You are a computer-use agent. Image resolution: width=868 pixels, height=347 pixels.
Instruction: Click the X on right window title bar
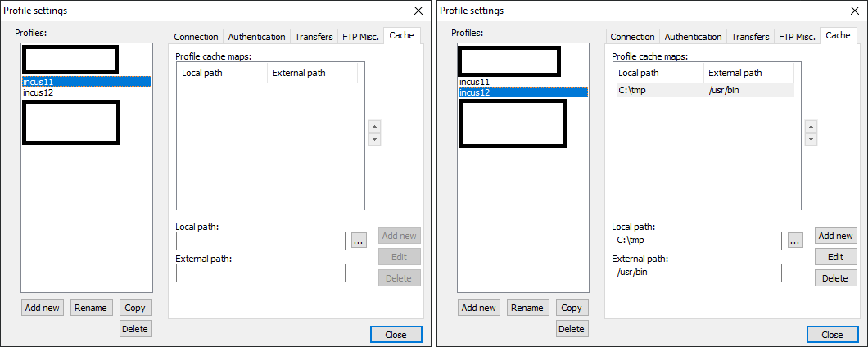(x=855, y=11)
